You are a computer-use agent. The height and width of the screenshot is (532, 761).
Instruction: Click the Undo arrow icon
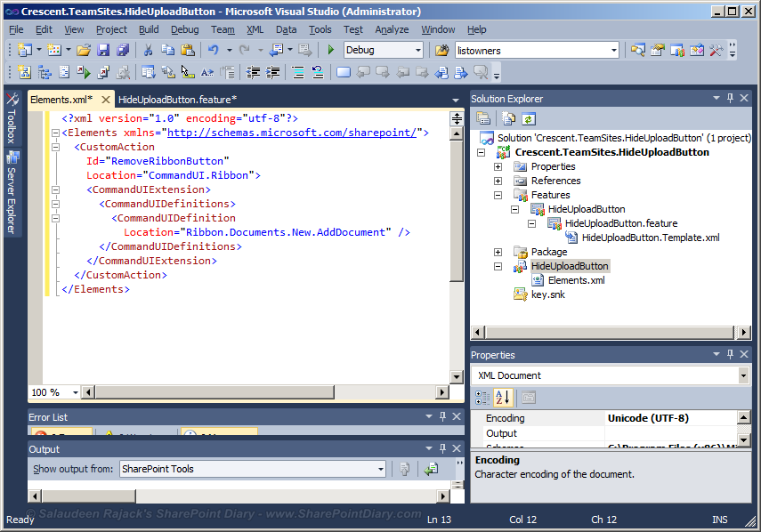tap(213, 50)
